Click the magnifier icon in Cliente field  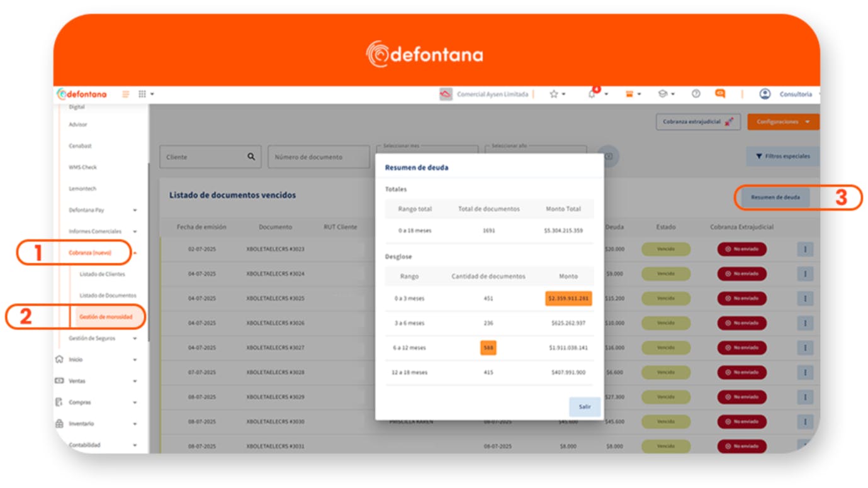point(251,157)
